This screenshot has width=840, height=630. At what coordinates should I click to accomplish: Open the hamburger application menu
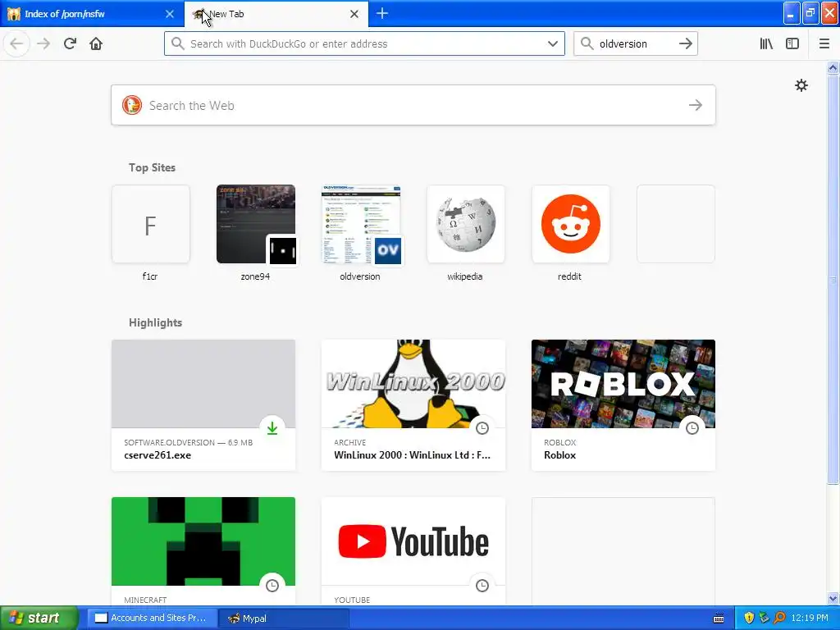click(x=824, y=44)
